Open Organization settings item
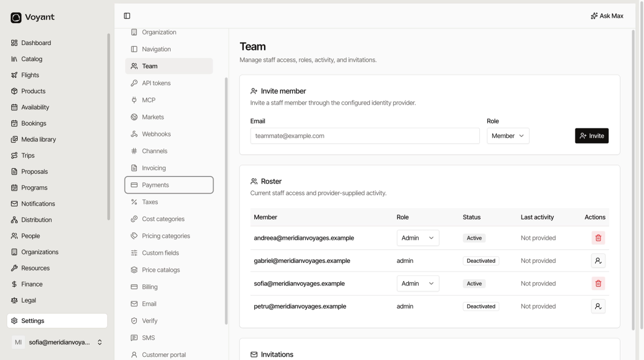Screen dimensions: 644x360 pyautogui.click(x=169, y=32)
